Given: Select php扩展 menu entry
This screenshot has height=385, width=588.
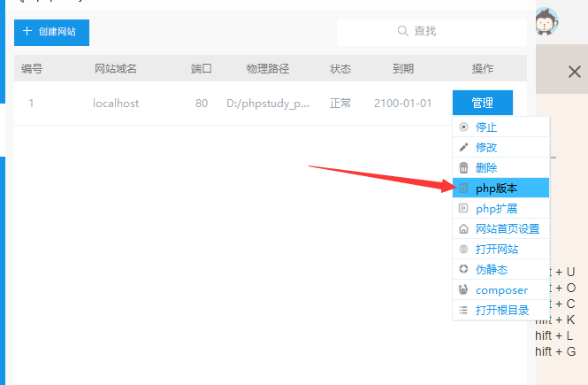Looking at the screenshot, I should [501, 208].
